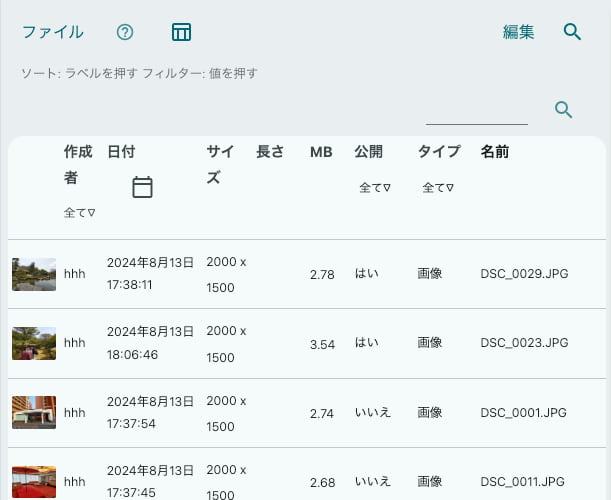Sort by the サイズ column header
Image resolution: width=611 pixels, height=500 pixels.
[x=220, y=164]
